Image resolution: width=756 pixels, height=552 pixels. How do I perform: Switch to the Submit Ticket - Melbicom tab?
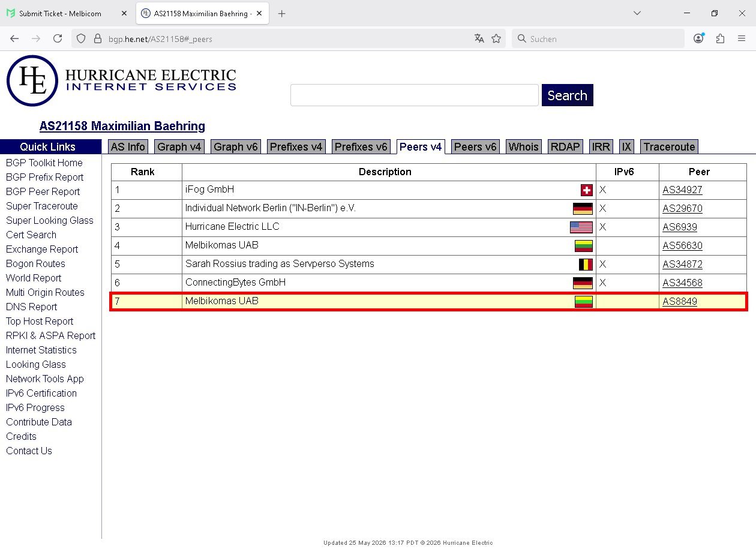(67, 13)
